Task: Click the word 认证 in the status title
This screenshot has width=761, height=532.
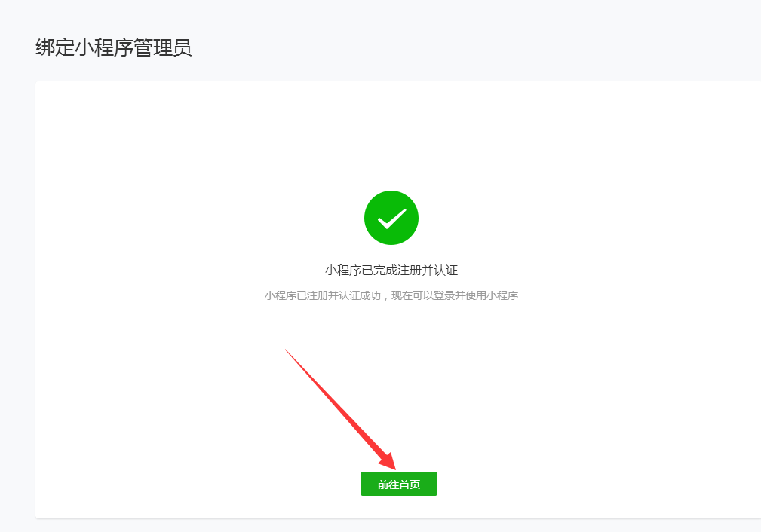Action: [x=446, y=270]
